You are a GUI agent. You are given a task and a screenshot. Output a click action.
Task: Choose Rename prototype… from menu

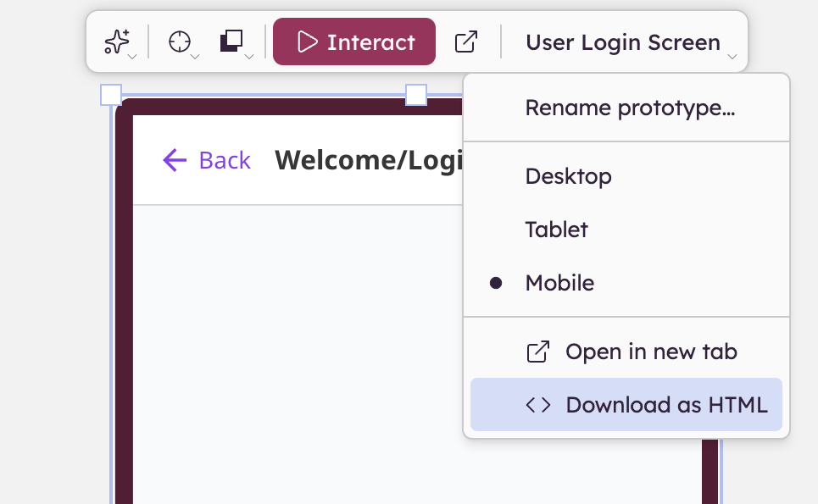[629, 108]
